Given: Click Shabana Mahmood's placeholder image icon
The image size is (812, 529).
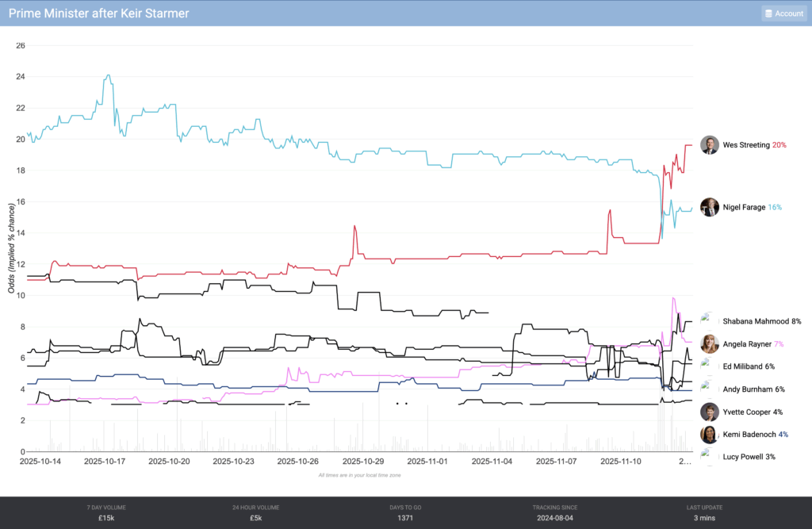Looking at the screenshot, I should (x=709, y=320).
